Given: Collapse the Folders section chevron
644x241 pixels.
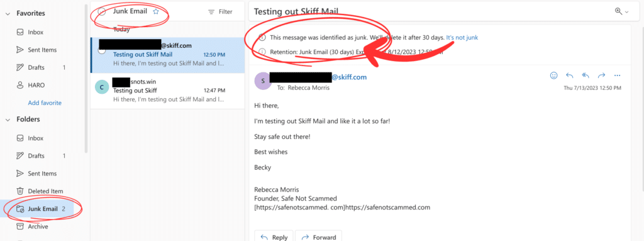Looking at the screenshot, I should coord(8,120).
